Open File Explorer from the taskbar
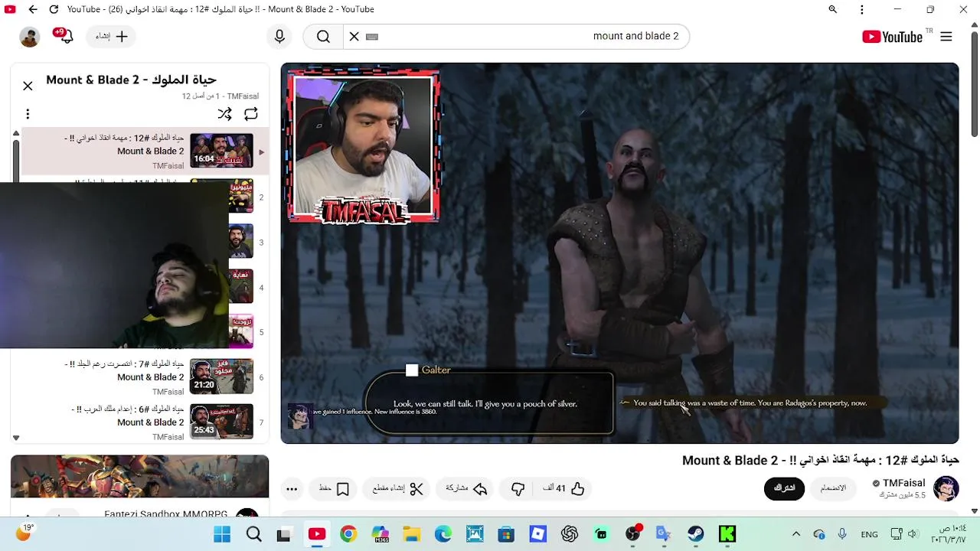980x551 pixels. (x=411, y=534)
